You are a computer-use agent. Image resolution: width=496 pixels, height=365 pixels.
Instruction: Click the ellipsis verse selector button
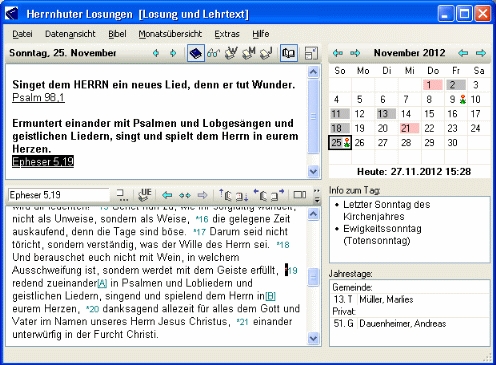(122, 195)
